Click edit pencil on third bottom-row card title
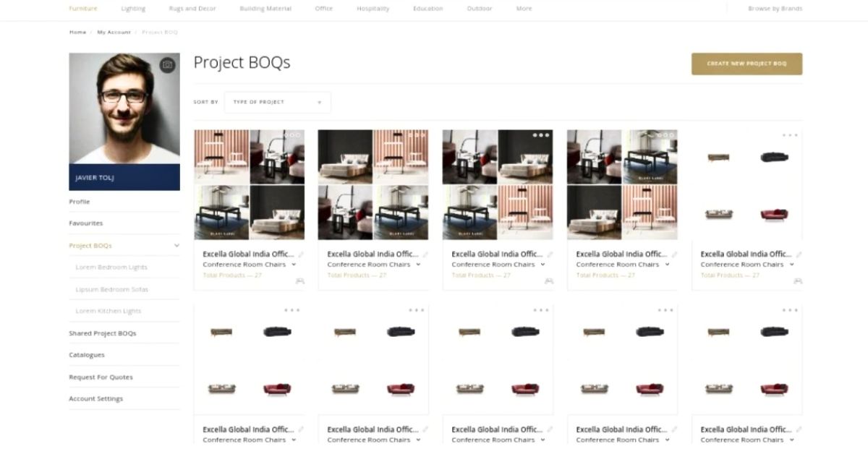This screenshot has width=868, height=454. [x=550, y=429]
